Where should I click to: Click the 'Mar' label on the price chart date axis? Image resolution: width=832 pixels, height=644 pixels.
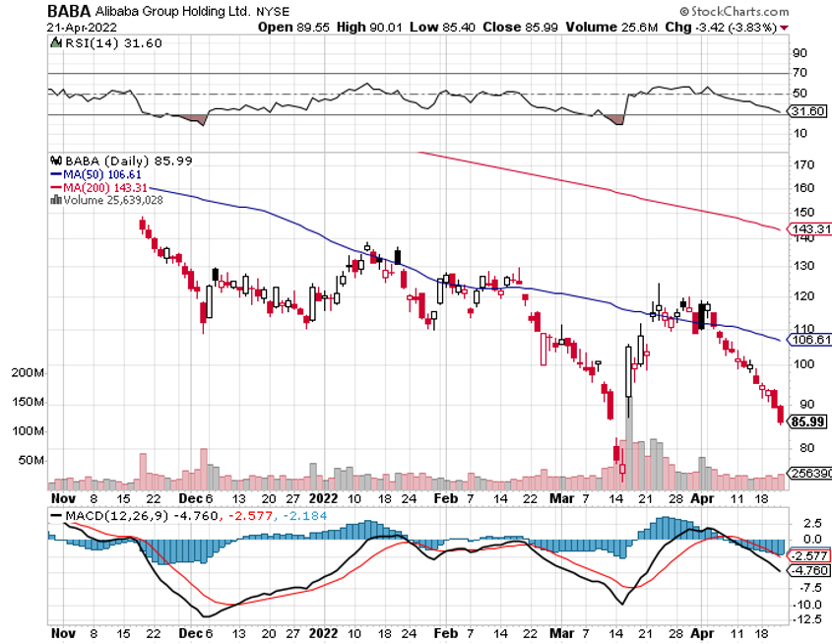562,498
